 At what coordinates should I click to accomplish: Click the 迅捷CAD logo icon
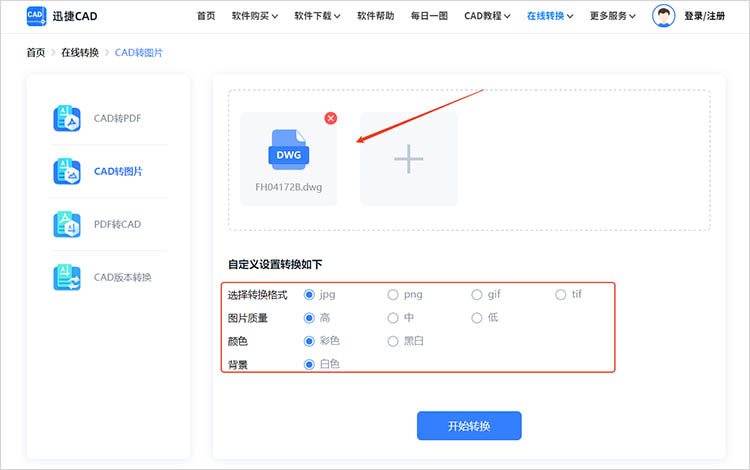(x=36, y=16)
